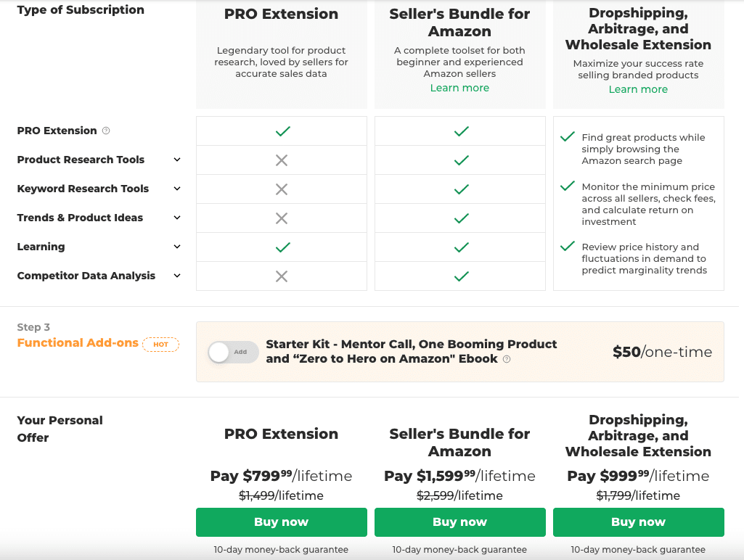Image resolution: width=744 pixels, height=560 pixels.
Task: Click checkmark next to Review price history feature
Action: point(567,246)
